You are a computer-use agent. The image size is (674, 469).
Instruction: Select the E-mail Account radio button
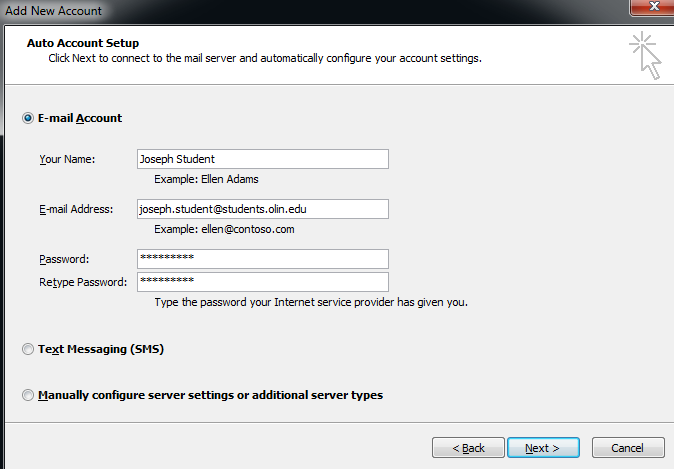[28, 118]
